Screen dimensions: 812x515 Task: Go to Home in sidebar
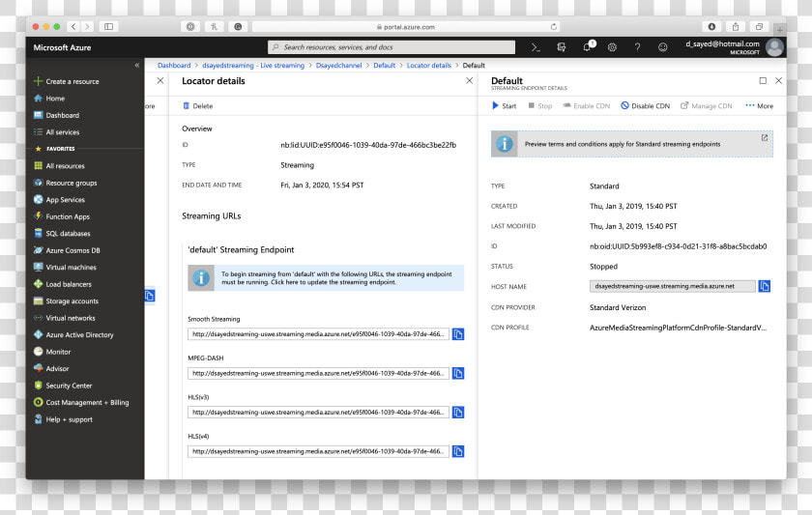pos(49,99)
